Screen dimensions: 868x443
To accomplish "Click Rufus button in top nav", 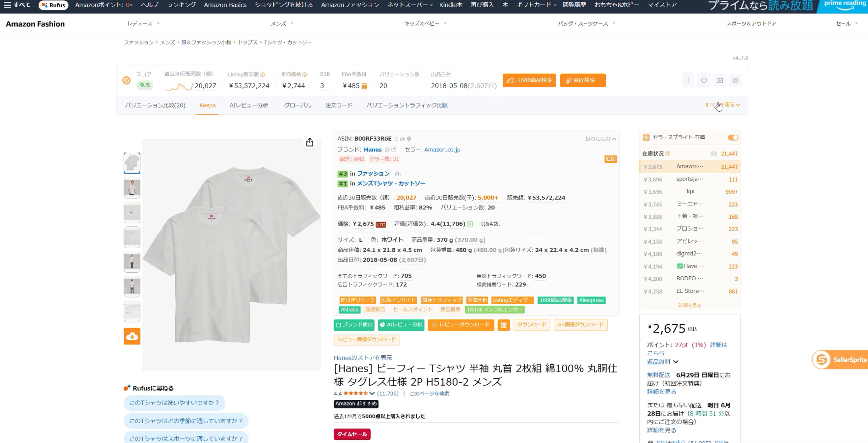I will click(x=54, y=5).
